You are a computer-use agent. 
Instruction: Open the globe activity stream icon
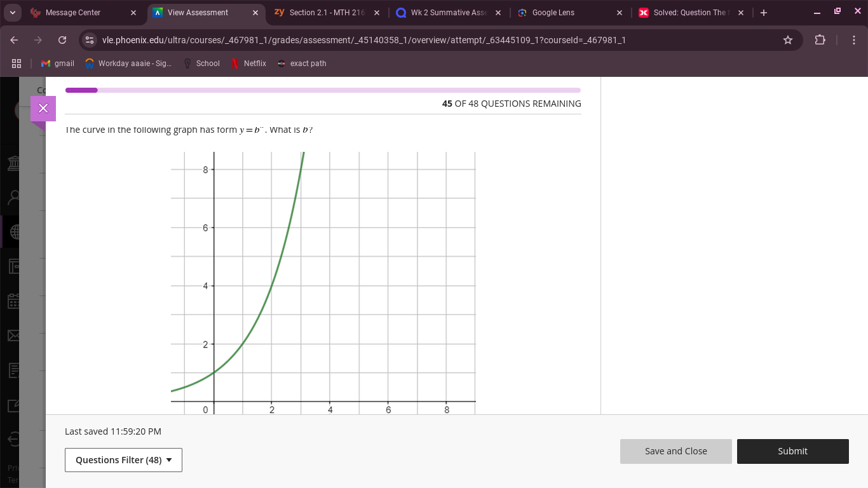[13, 232]
